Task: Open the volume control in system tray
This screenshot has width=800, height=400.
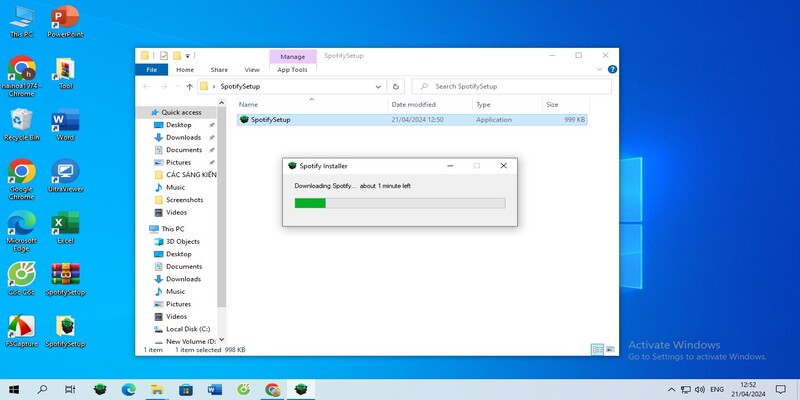Action: pos(699,390)
